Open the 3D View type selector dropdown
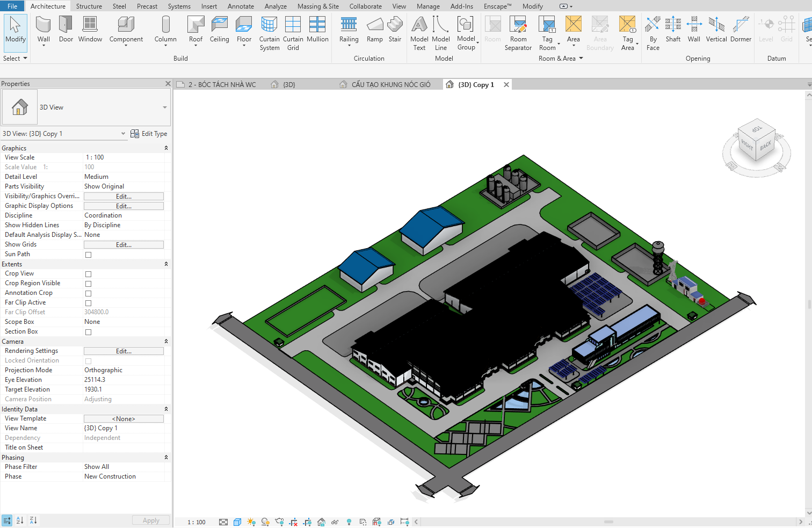This screenshot has height=528, width=812. coord(164,107)
